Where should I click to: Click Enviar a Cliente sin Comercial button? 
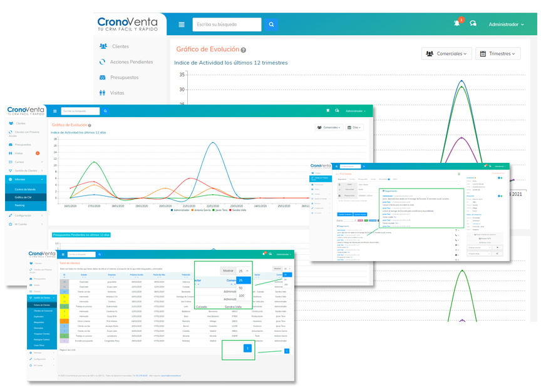[x=485, y=235]
